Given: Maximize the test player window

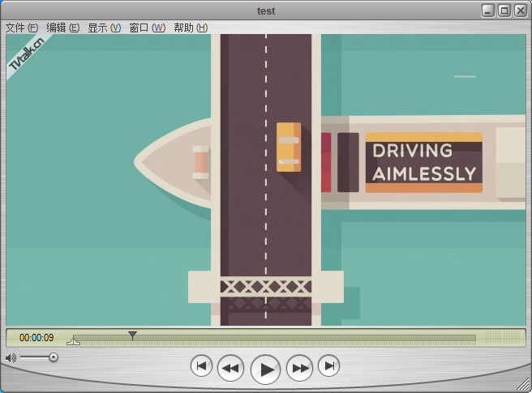Looking at the screenshot, I should coord(504,11).
